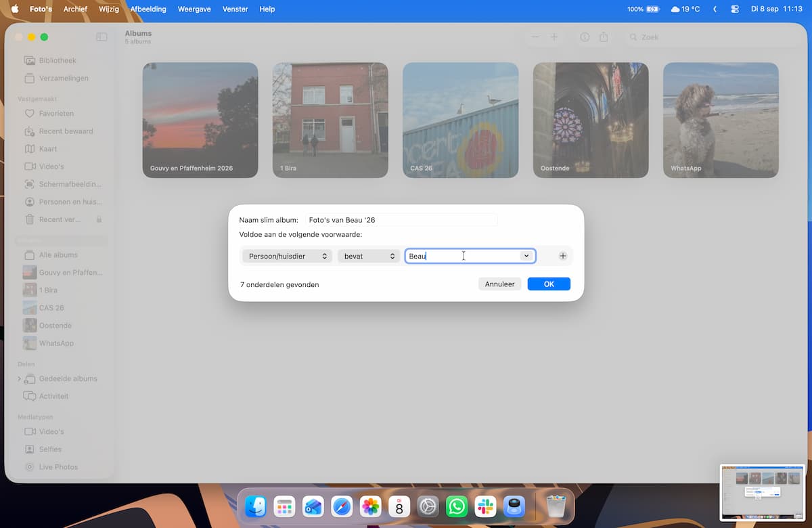Open Gouvy en Pfaffenheim 2026 album thumbnail
Screen dimensions: 812x528
tap(200, 120)
